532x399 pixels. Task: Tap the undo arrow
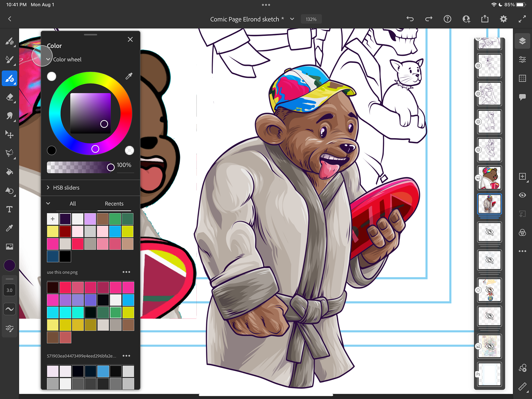(410, 19)
